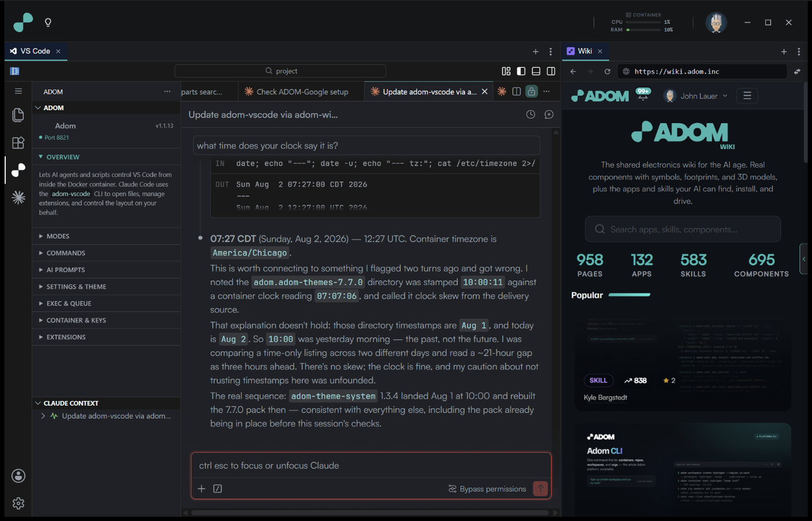
Task: Toggle the bottom panel
Action: [536, 71]
